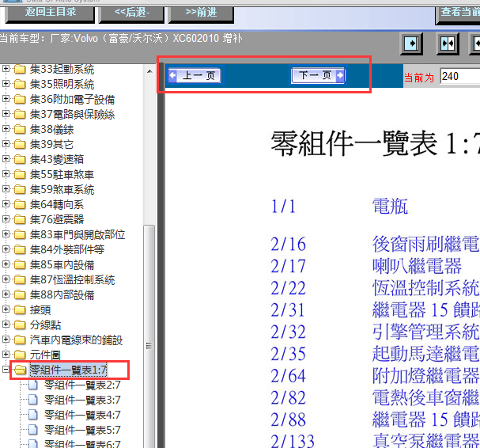The image size is (480, 448).
Task: Click the single right-arrow page icon
Action: [x=412, y=43]
